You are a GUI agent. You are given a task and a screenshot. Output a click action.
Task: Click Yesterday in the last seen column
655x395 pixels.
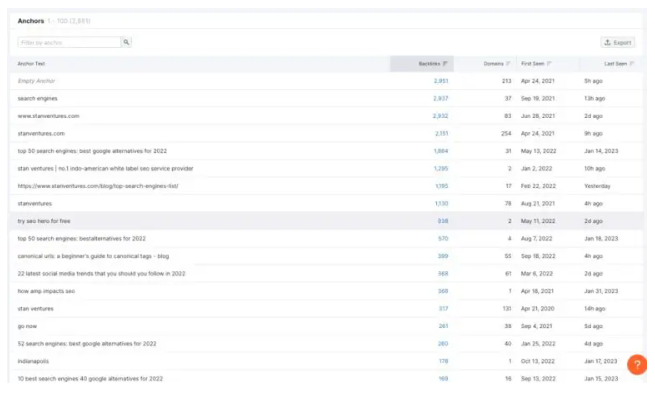coord(597,186)
